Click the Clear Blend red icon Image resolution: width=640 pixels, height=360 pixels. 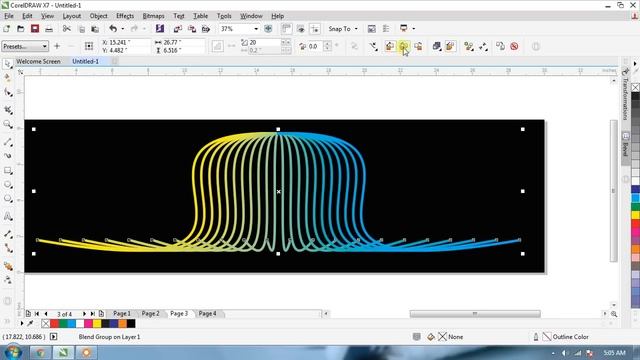tap(514, 46)
